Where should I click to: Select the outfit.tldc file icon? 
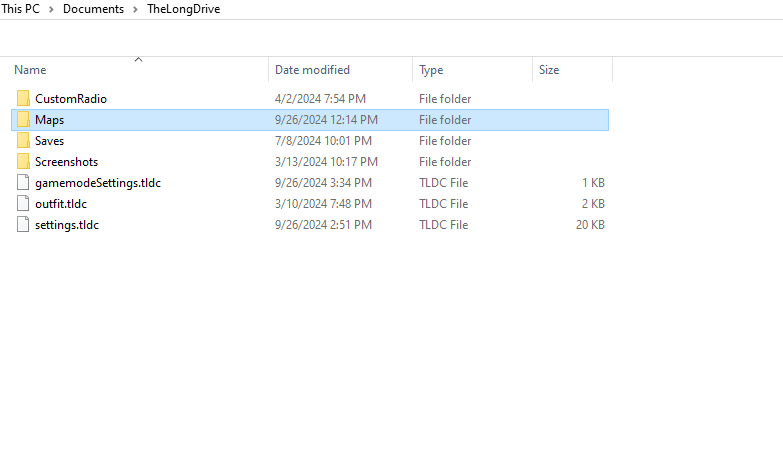pos(23,203)
